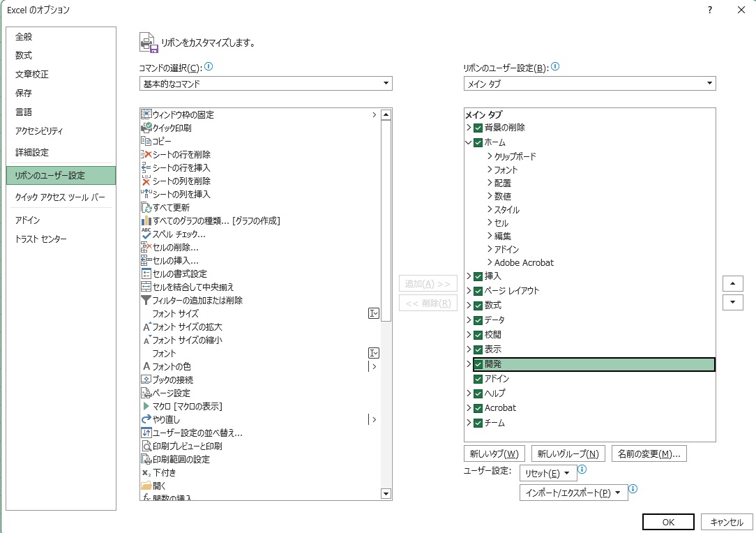The width and height of the screenshot is (756, 533).
Task: Toggle the ホーム tab checkbox
Action: (x=478, y=142)
